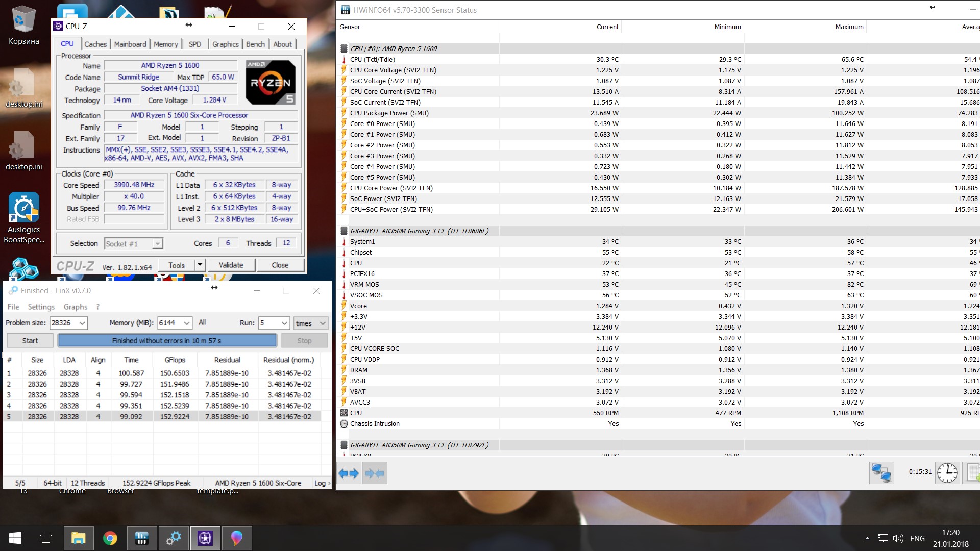Open the Tools dropdown arrow in CPU-Z
The image size is (980, 551).
coord(200,265)
